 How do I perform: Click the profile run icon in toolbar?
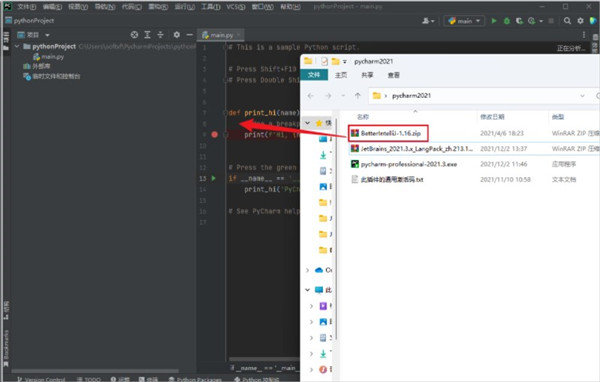(x=532, y=21)
